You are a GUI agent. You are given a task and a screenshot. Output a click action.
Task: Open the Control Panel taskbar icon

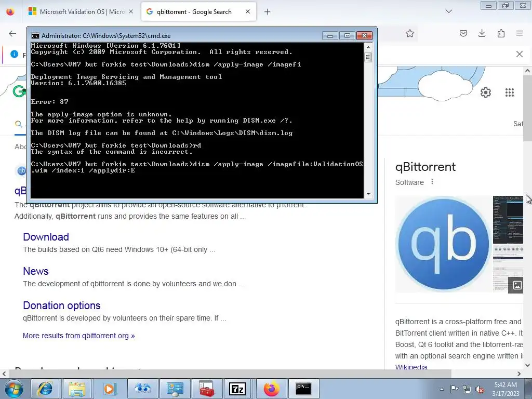pos(174,389)
